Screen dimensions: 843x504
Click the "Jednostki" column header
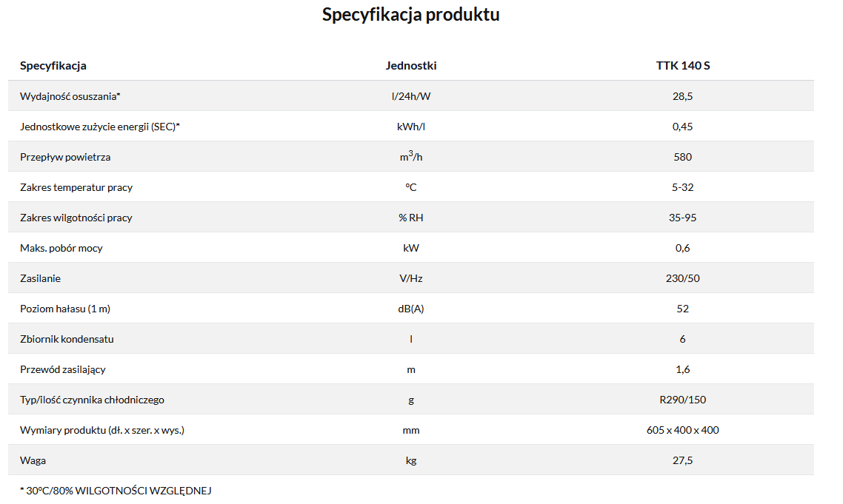[411, 65]
